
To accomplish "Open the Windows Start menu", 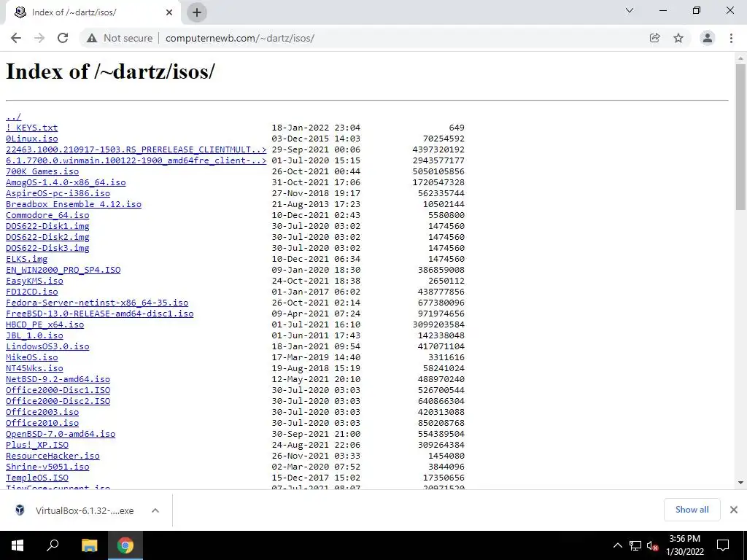I will 18,545.
